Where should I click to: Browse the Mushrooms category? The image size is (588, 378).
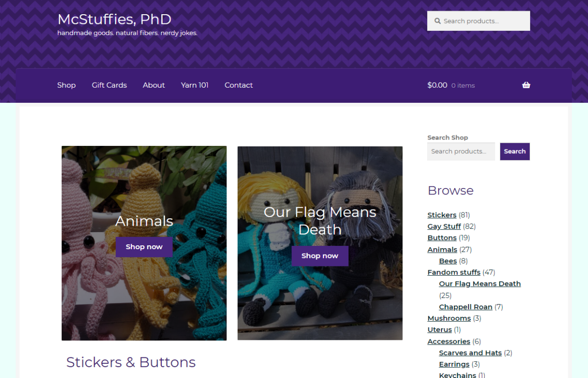click(x=449, y=318)
